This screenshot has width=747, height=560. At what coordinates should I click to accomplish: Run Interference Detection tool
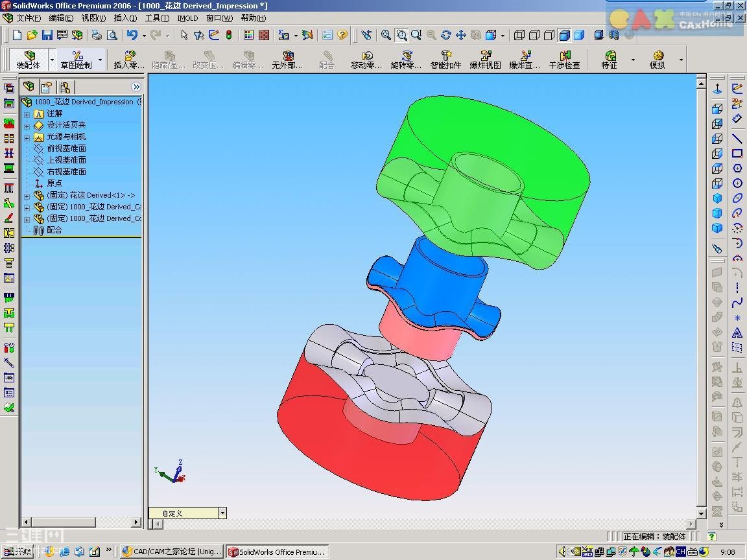[x=564, y=60]
